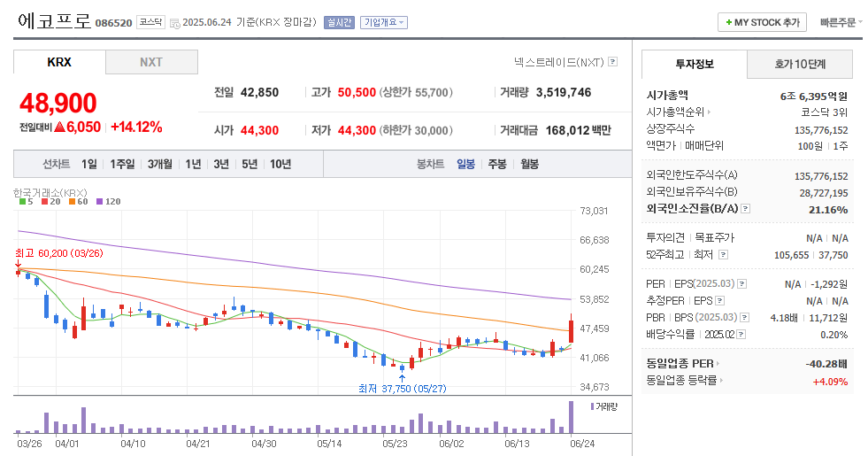
Task: Expand the 기업개요 dropdown
Action: click(x=384, y=22)
